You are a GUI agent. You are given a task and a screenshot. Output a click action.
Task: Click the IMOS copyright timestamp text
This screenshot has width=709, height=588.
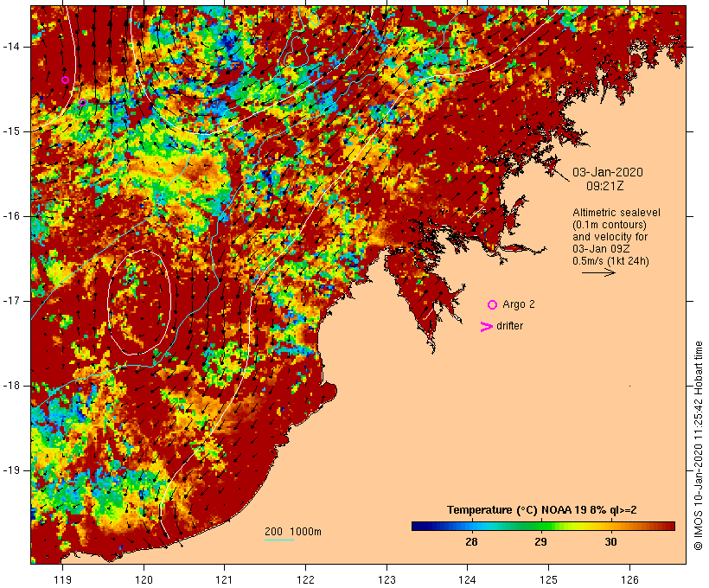(698, 445)
